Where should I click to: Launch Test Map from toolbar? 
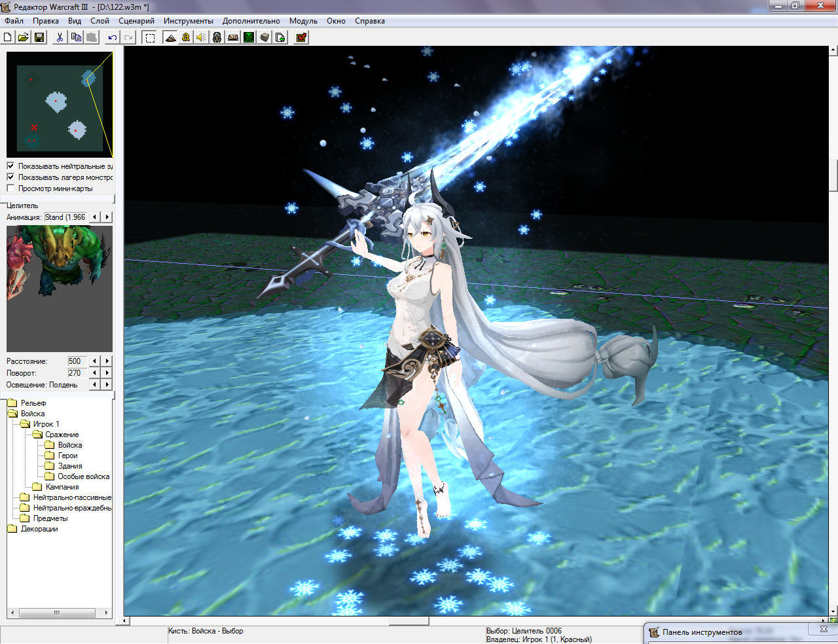point(301,37)
